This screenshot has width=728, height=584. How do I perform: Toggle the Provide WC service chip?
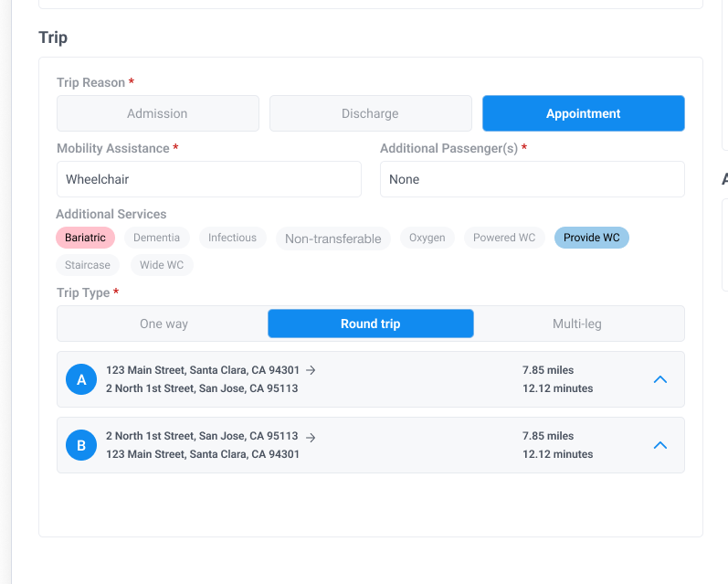[x=592, y=238]
